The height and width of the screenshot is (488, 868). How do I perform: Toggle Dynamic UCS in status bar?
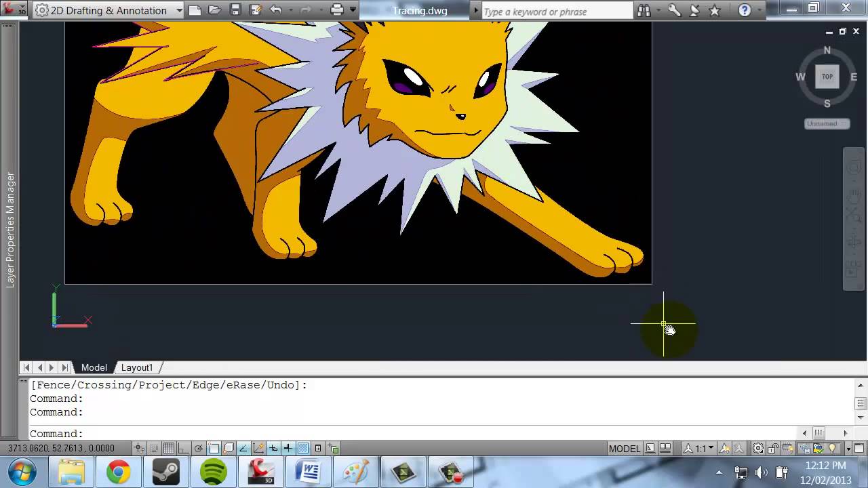(x=258, y=448)
